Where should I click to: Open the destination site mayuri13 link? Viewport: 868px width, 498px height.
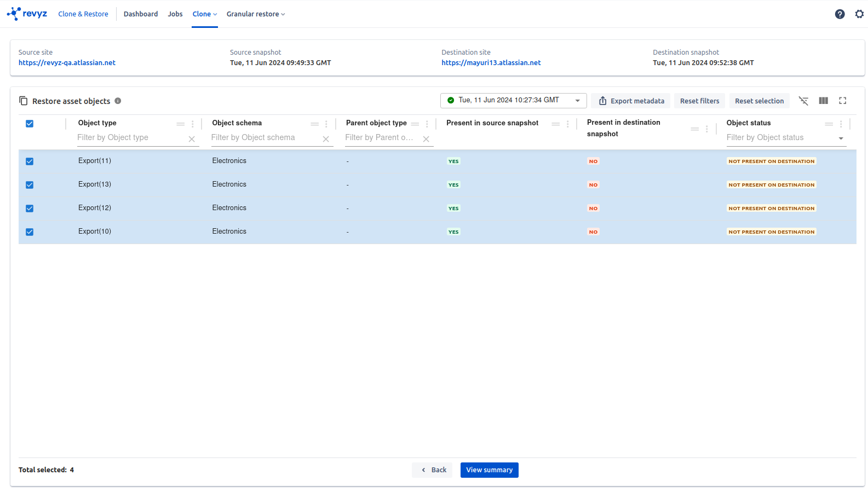491,63
